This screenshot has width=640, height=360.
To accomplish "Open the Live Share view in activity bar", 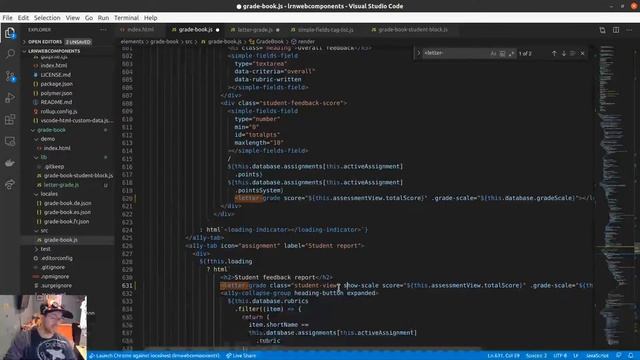I will click(10, 184).
